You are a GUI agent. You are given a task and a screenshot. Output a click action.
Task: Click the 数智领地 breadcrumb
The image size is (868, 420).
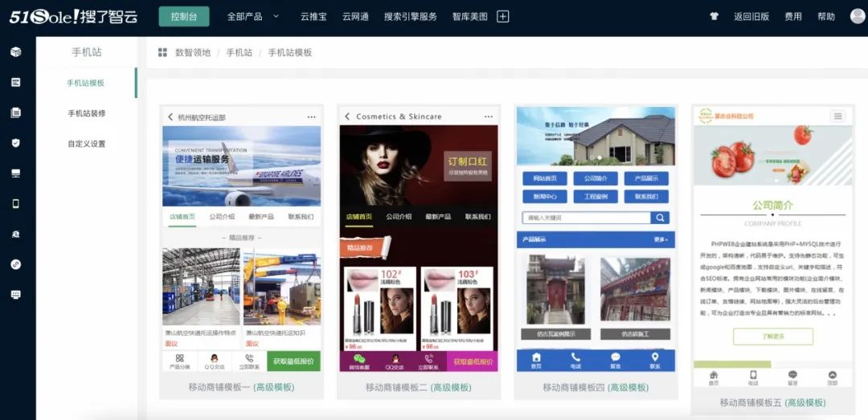point(193,52)
